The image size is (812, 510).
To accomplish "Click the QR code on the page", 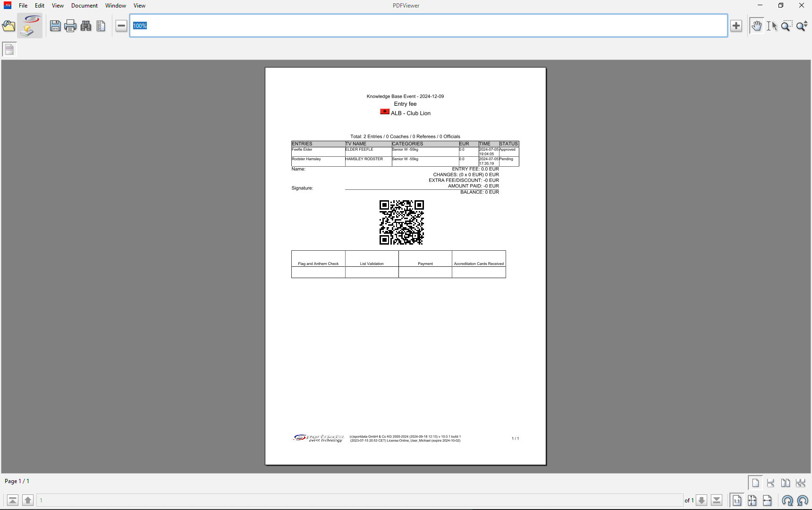I will pos(402,222).
